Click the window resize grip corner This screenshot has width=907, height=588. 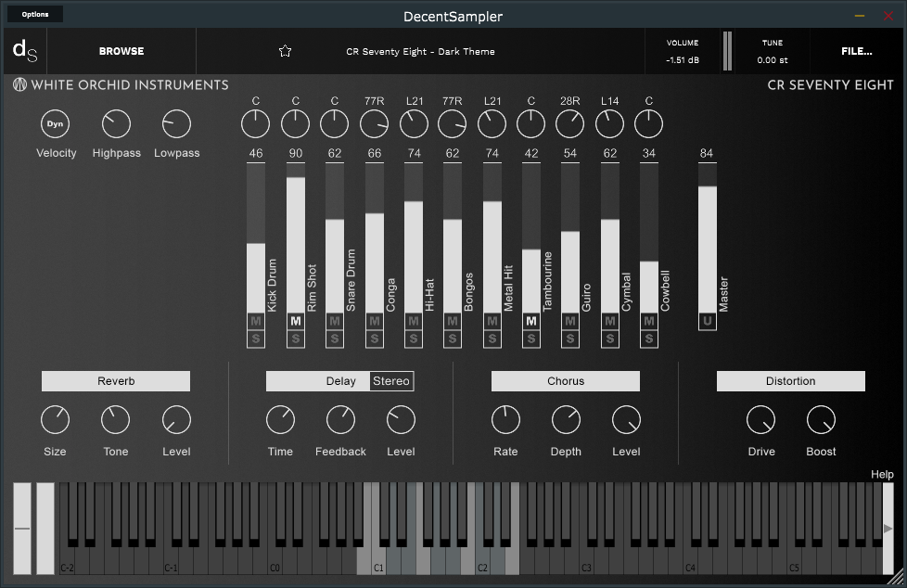click(896, 577)
